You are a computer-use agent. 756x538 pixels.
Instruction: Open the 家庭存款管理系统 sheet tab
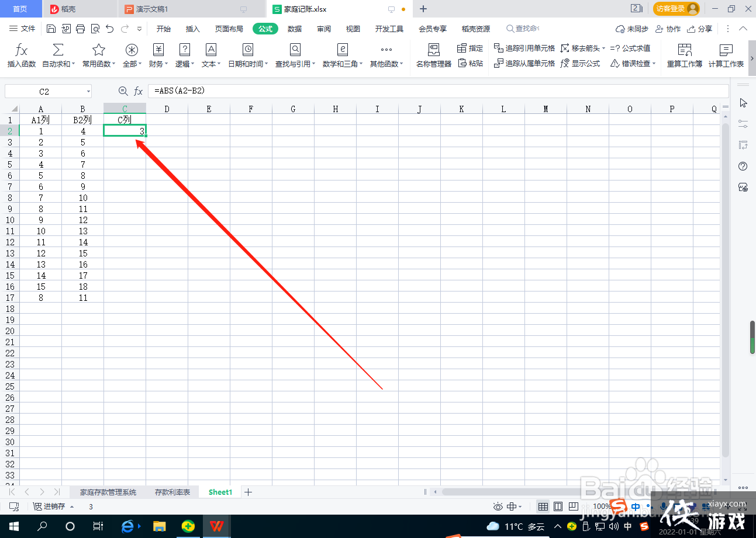click(108, 492)
